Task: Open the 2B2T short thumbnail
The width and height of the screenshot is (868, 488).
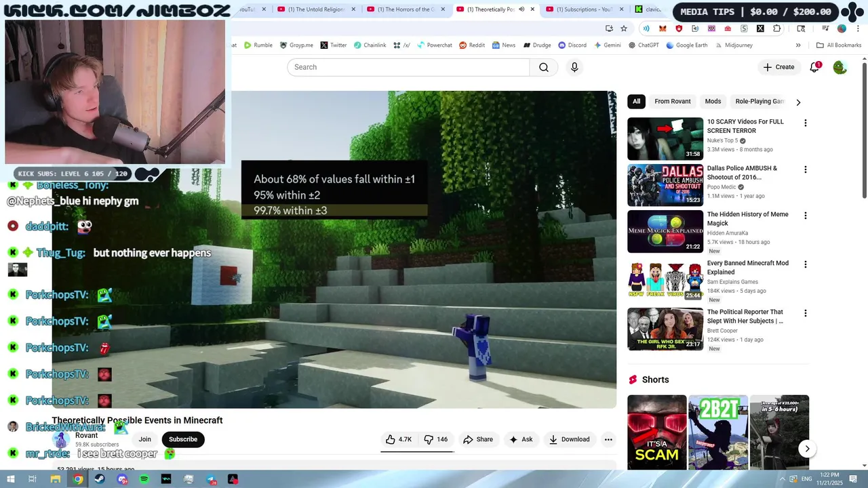Action: click(x=718, y=432)
